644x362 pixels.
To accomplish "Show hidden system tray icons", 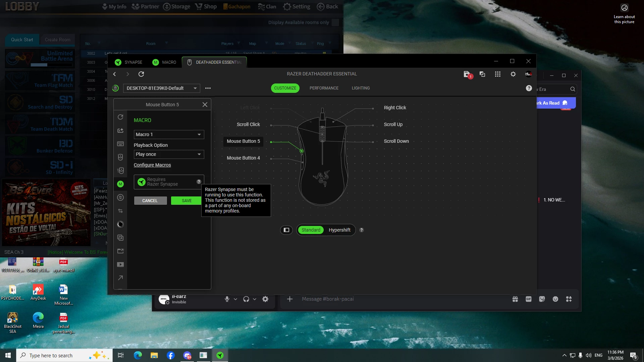I will [x=565, y=355].
